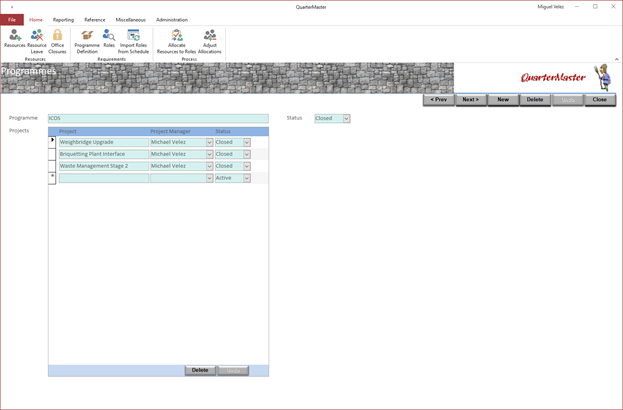Go to next programme with Next

[471, 100]
